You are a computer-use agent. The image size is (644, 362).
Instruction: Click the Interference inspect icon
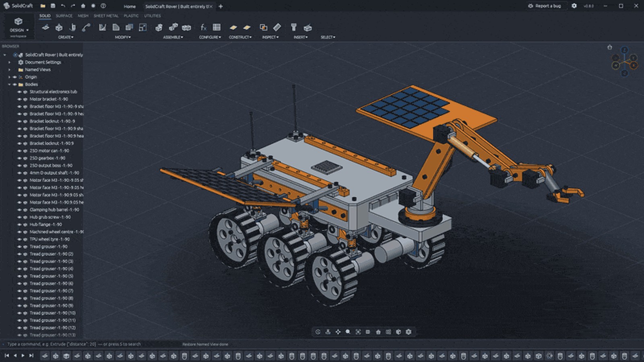point(263,27)
